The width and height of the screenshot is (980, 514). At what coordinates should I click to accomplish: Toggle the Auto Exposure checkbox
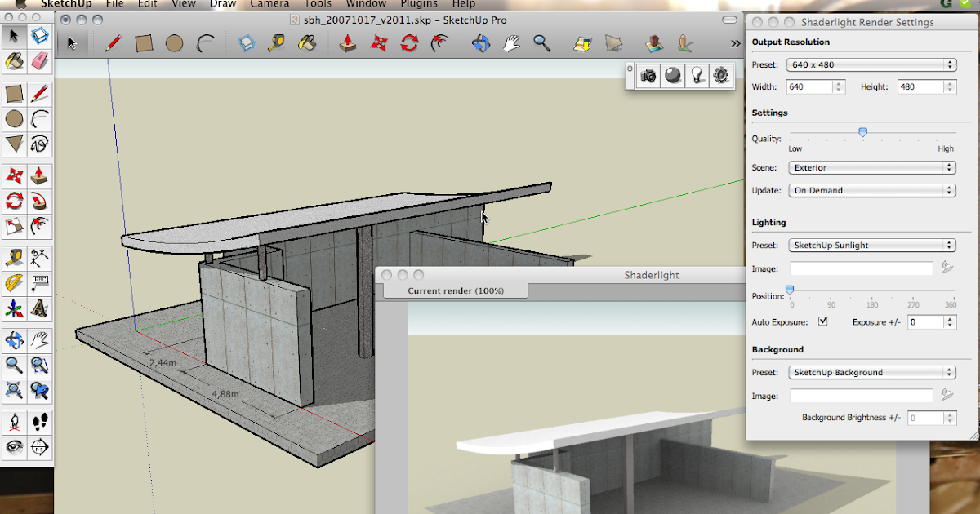[x=822, y=322]
